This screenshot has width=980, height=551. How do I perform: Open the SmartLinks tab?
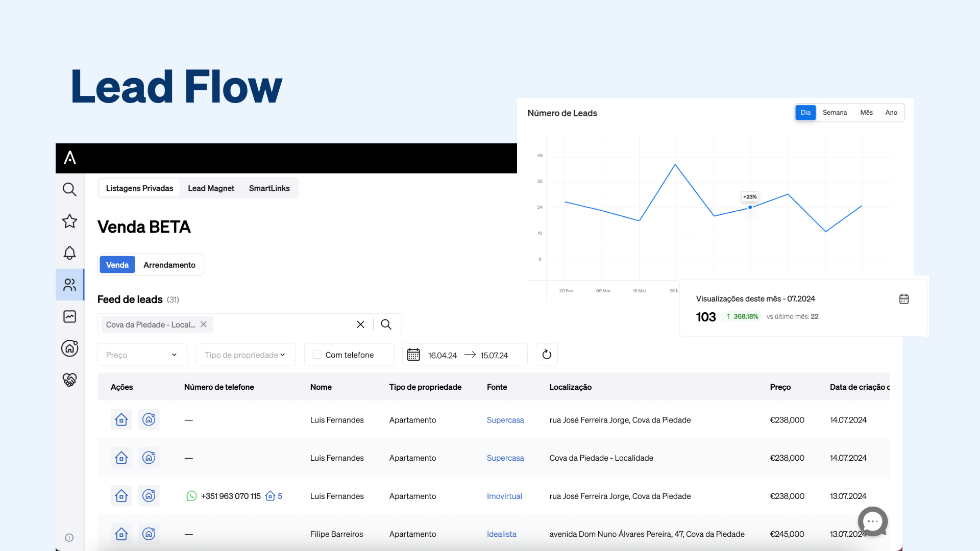click(x=269, y=188)
